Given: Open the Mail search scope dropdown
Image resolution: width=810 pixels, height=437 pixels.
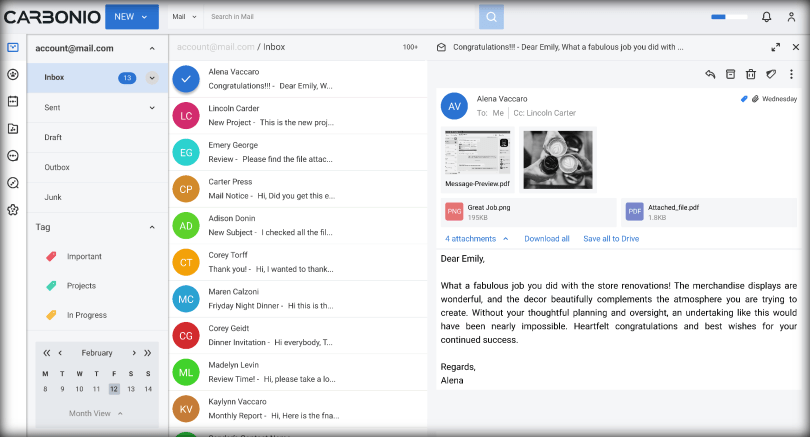Looking at the screenshot, I should click(184, 17).
